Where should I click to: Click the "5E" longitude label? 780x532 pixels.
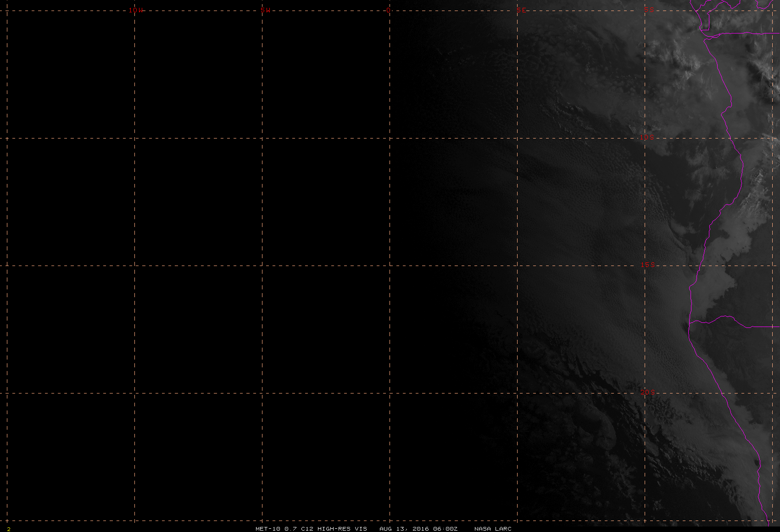tap(522, 10)
